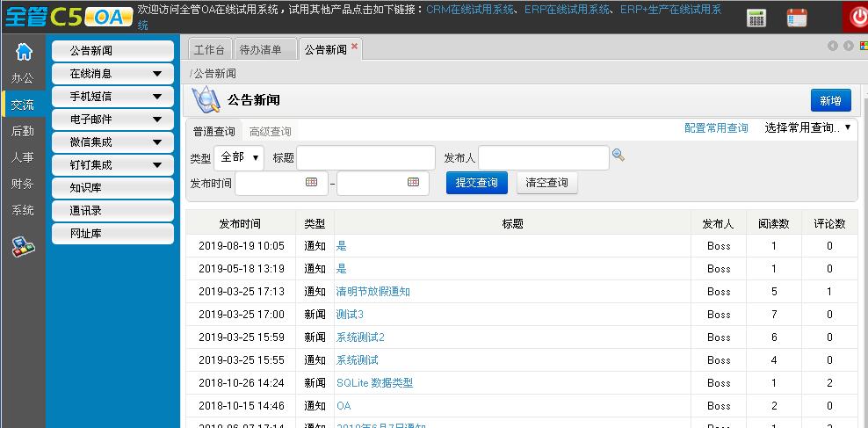This screenshot has height=428, width=868.
Task: Open 财务 section in sidebar
Action: [x=23, y=184]
